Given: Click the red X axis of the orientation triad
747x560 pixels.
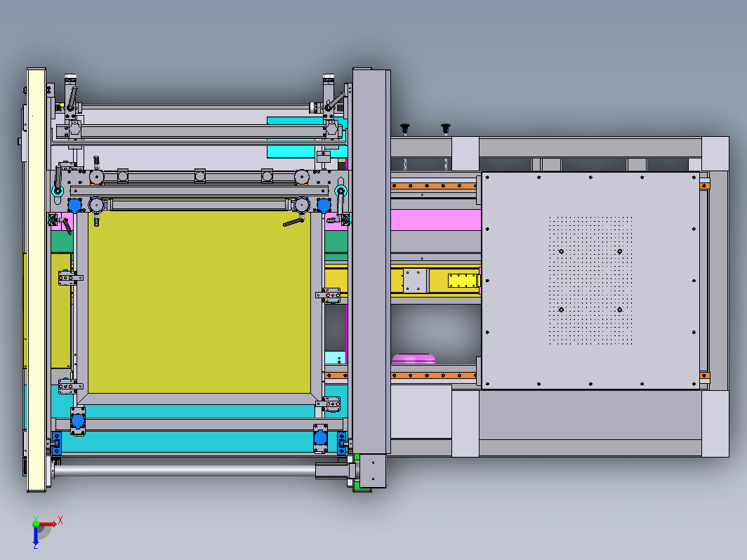Looking at the screenshot, I should (48, 524).
